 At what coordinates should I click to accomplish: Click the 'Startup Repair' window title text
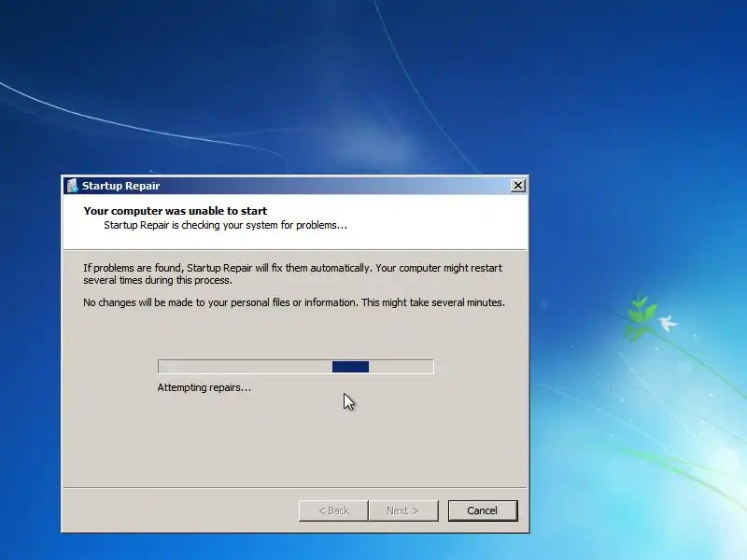click(x=120, y=186)
